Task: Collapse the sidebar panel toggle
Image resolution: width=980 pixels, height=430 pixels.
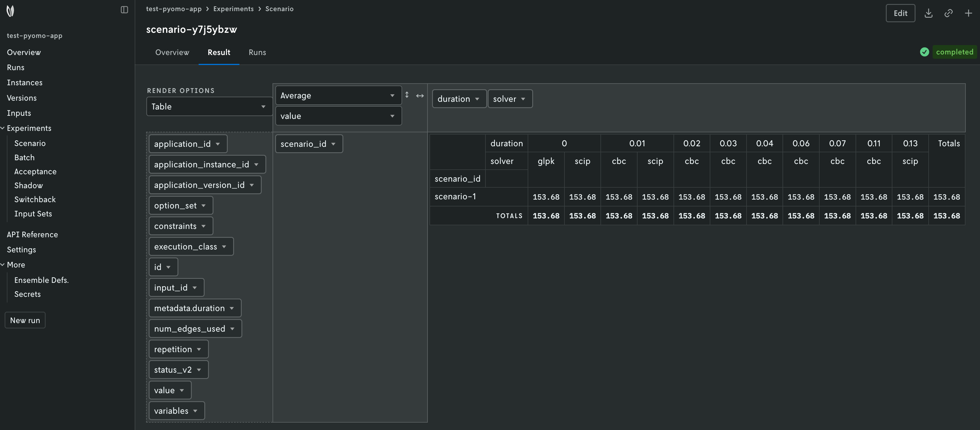Action: pyautogui.click(x=124, y=10)
